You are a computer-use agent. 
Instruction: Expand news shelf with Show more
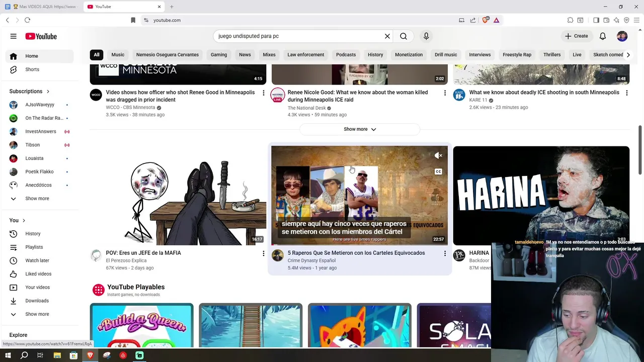point(360,129)
